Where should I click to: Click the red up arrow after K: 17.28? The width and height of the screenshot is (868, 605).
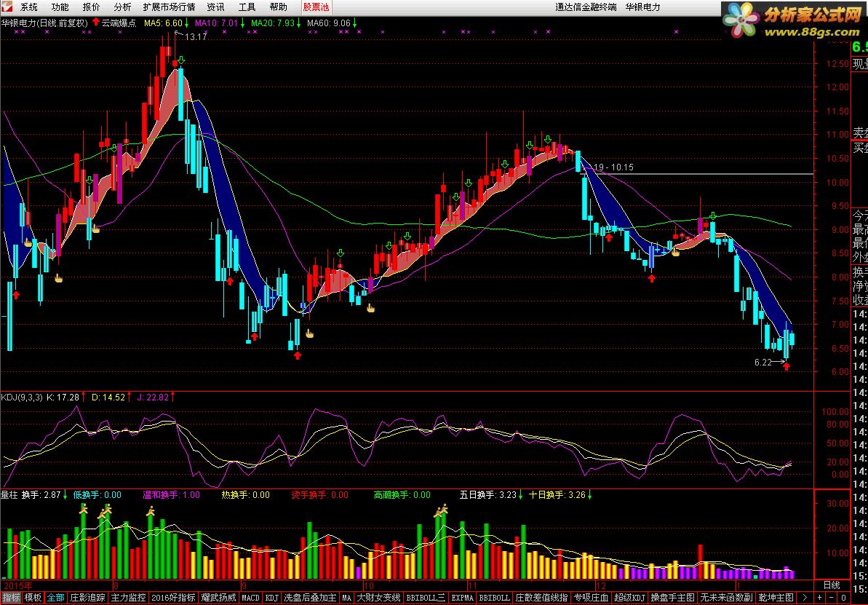[84, 397]
